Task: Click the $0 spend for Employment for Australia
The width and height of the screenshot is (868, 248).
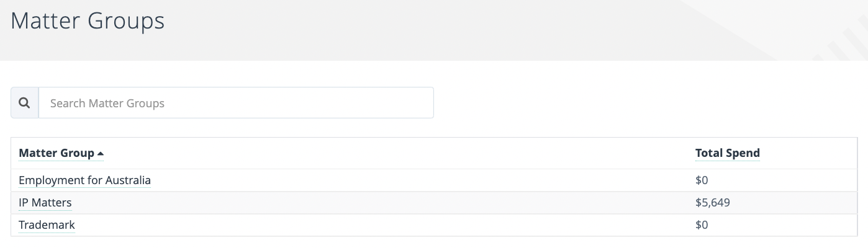Action: (702, 180)
